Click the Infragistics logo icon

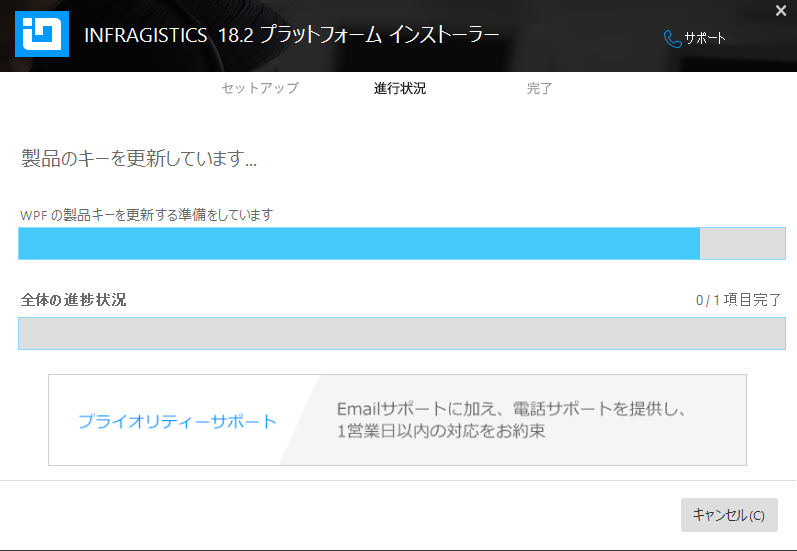click(42, 34)
